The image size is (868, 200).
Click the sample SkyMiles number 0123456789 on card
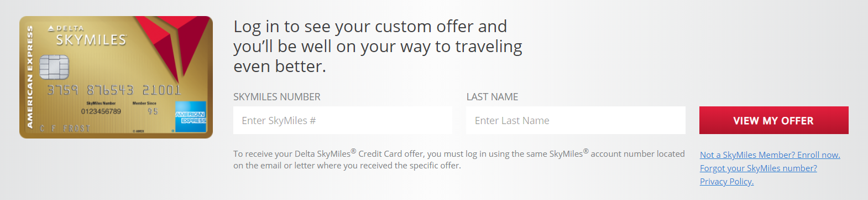(x=101, y=111)
